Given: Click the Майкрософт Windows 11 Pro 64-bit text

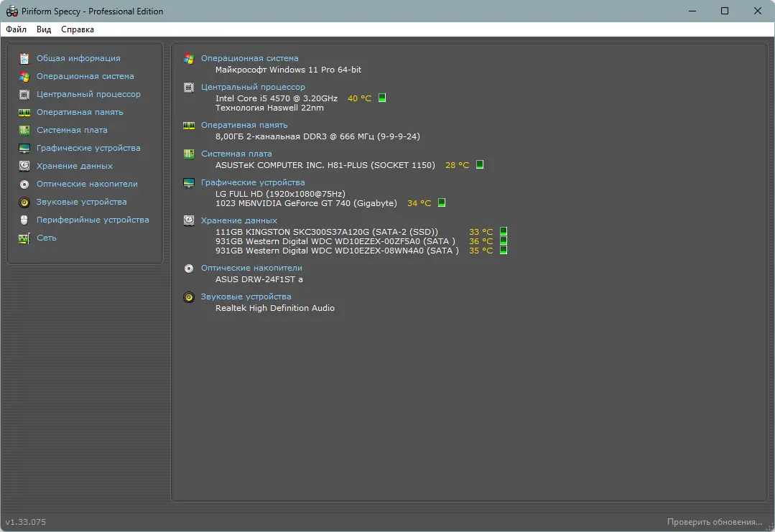Looking at the screenshot, I should pos(288,70).
